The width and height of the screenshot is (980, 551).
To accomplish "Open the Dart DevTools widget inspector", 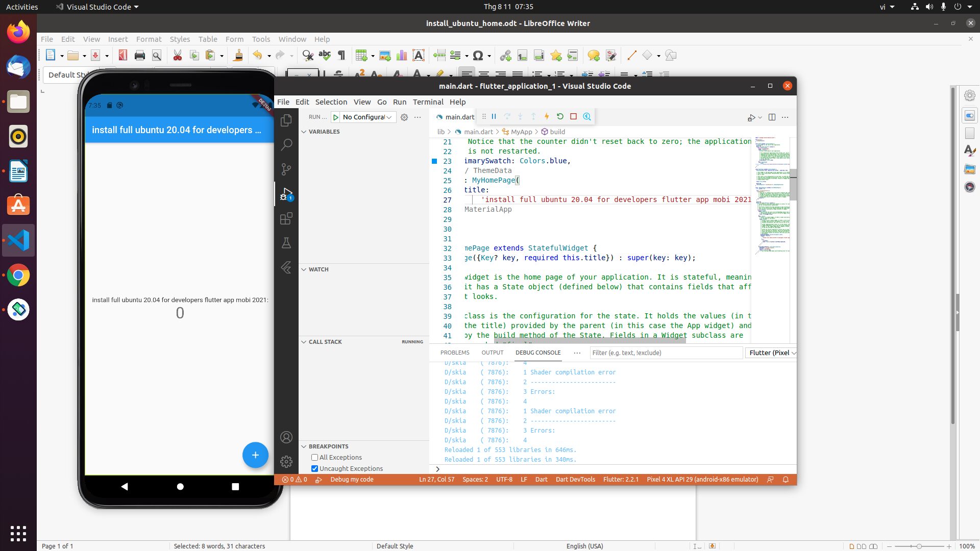I will 587,116.
